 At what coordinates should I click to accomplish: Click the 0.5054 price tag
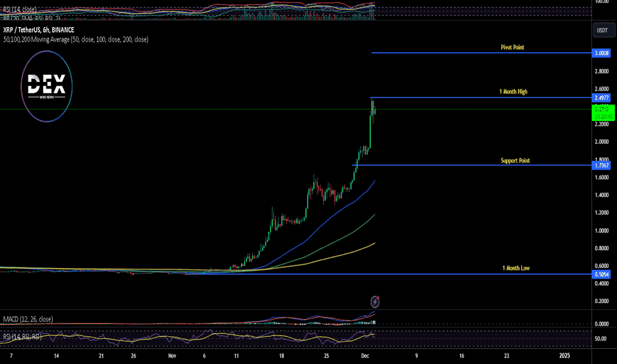tap(601, 274)
